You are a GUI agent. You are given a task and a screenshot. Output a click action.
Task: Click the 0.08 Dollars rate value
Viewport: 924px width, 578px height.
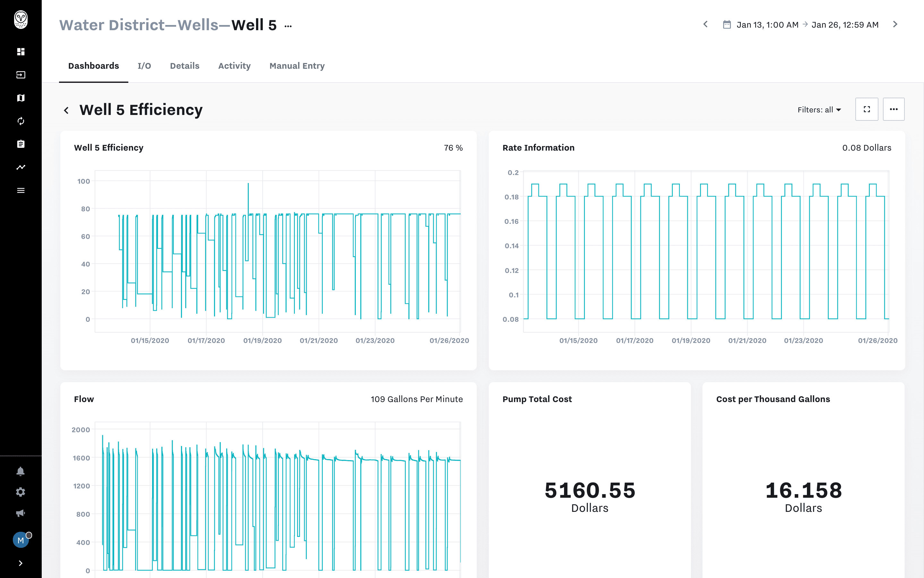click(867, 148)
